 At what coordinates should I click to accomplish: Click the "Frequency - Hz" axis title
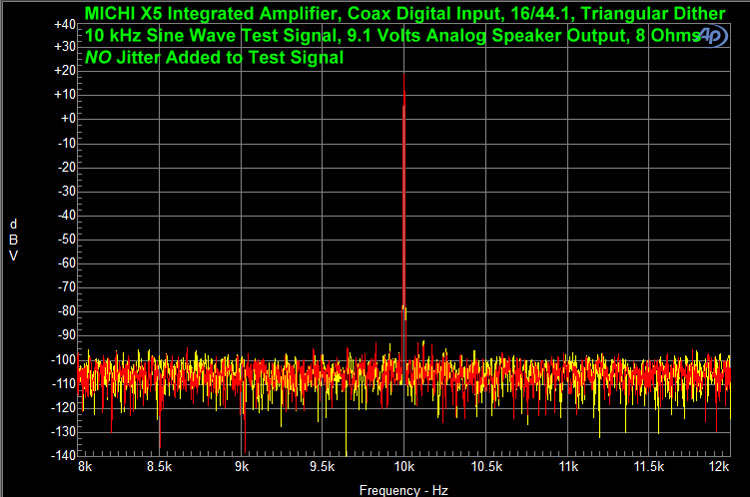tap(402, 490)
